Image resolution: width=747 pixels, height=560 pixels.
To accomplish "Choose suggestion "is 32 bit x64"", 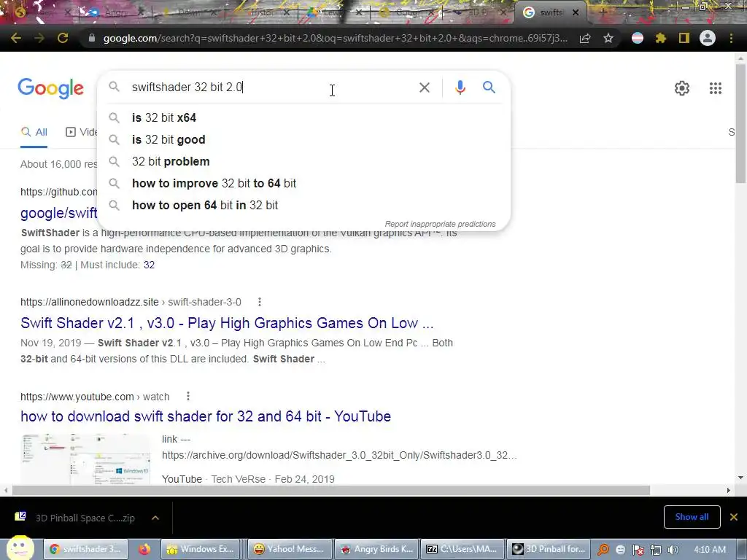I will (x=303, y=117).
